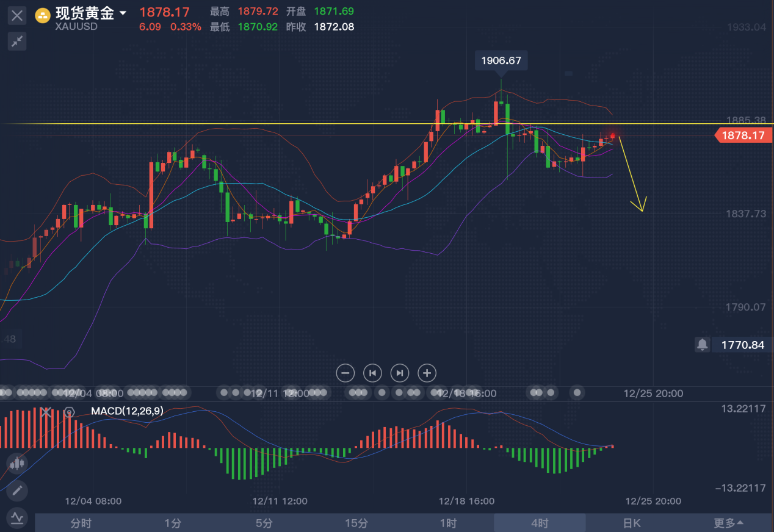Zoom in chart with plus button

click(427, 373)
